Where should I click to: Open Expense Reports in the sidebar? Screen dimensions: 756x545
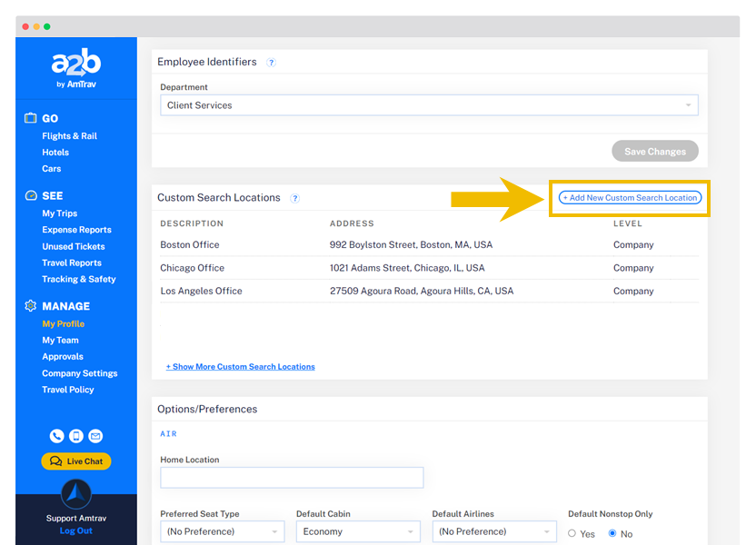point(76,231)
